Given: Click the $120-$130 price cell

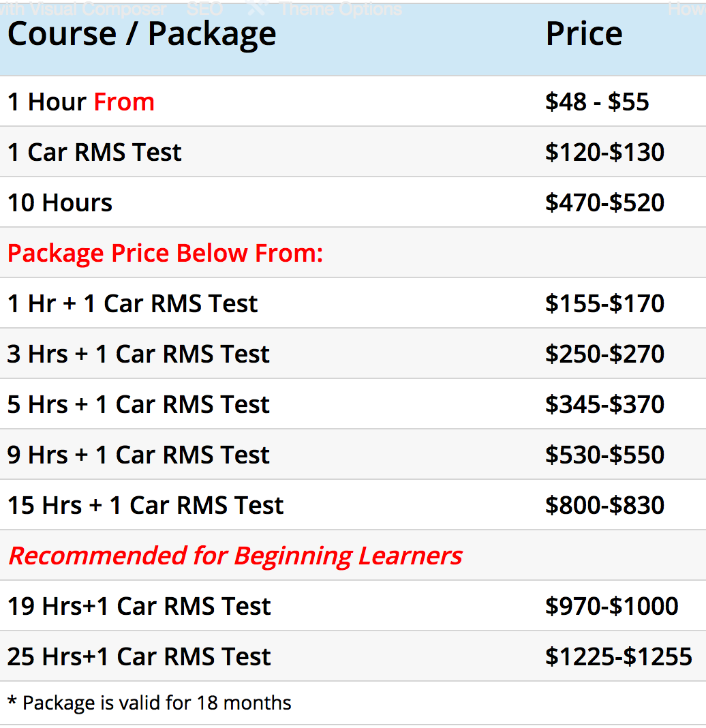Looking at the screenshot, I should (x=605, y=152).
